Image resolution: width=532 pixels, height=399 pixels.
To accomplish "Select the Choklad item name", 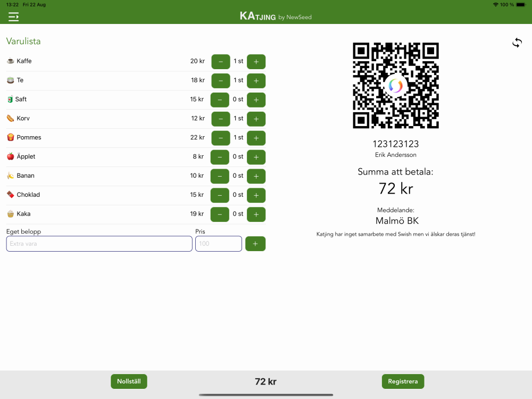I will pyautogui.click(x=28, y=194).
